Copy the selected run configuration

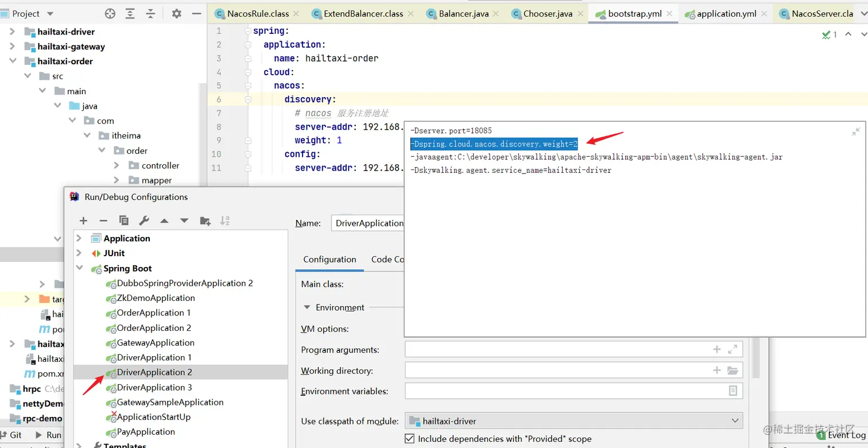click(123, 221)
